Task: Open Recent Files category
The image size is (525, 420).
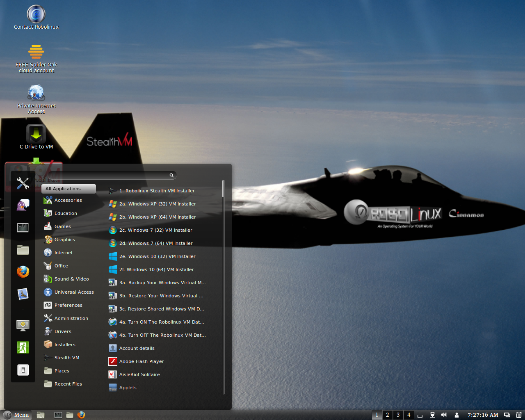Action: point(68,384)
